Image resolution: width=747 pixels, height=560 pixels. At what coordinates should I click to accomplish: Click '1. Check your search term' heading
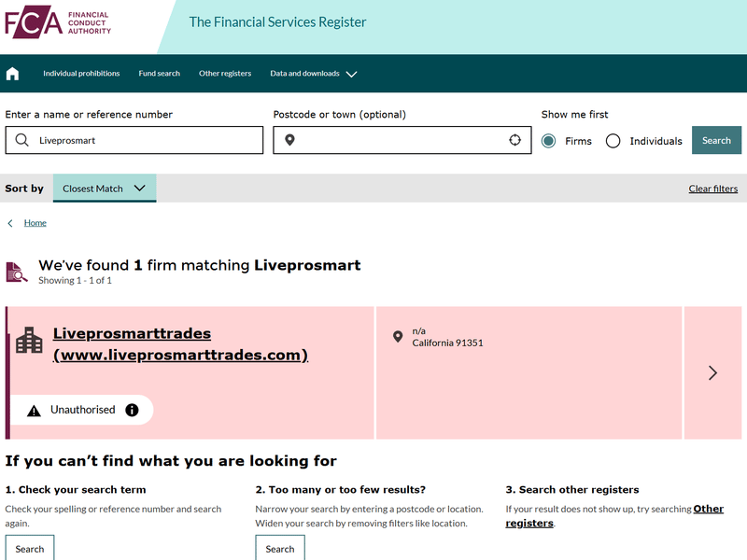76,489
